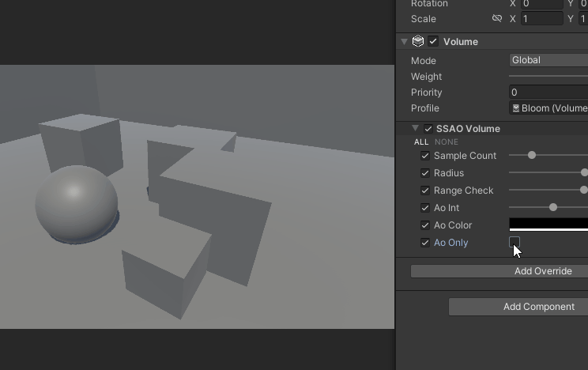Click the Rotation property label

(x=429, y=4)
